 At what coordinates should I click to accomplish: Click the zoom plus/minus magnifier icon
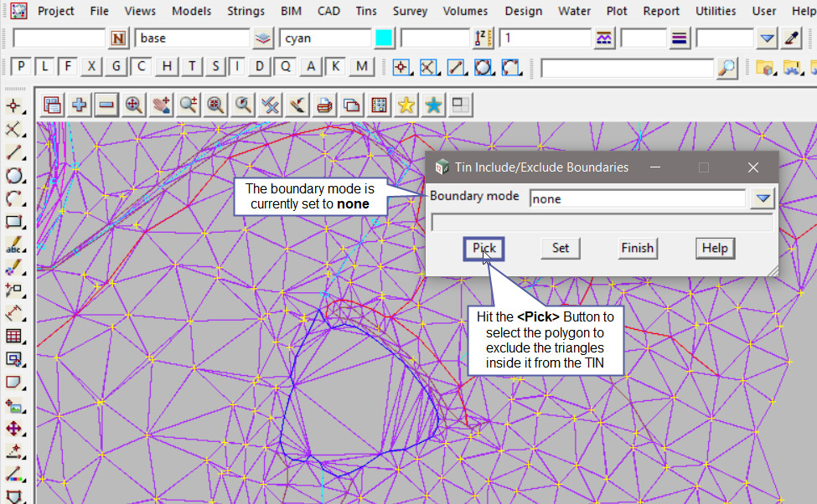tap(189, 105)
